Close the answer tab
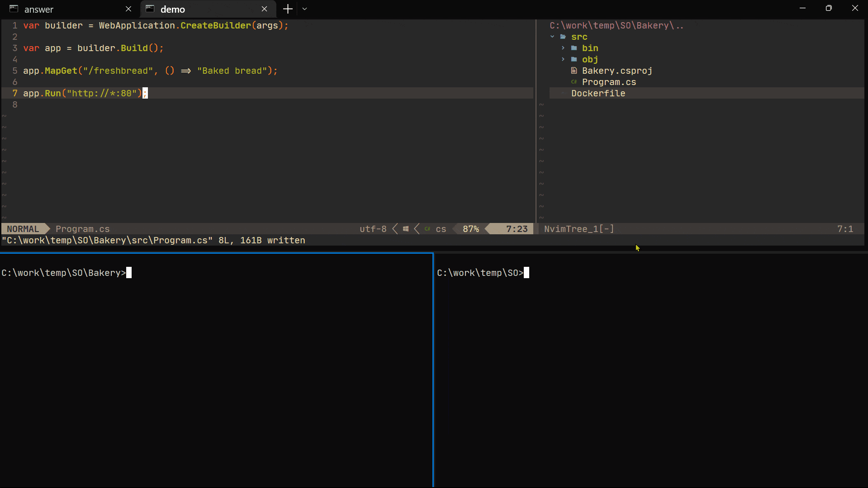Viewport: 868px width, 488px height. (128, 9)
